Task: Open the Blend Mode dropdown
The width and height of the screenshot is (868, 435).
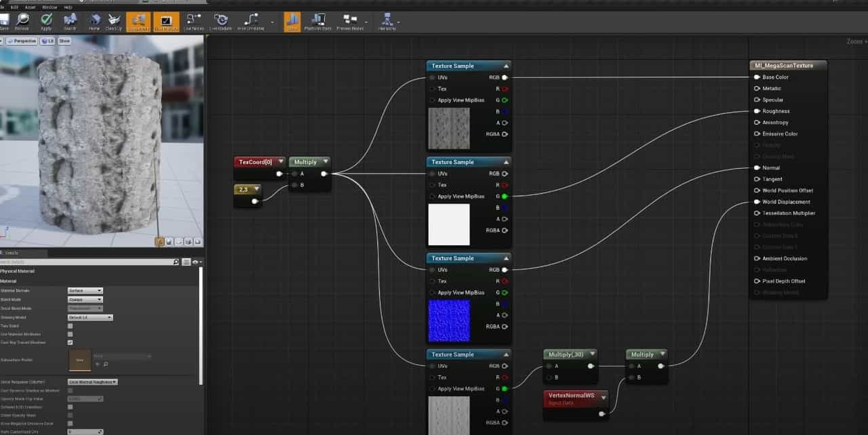Action: 85,299
